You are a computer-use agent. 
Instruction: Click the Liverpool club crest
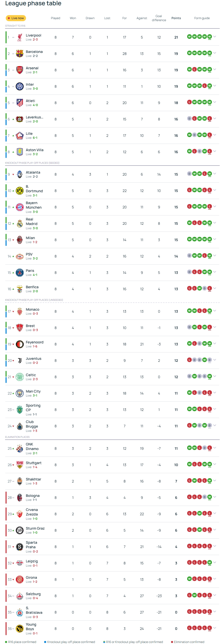tap(20, 38)
